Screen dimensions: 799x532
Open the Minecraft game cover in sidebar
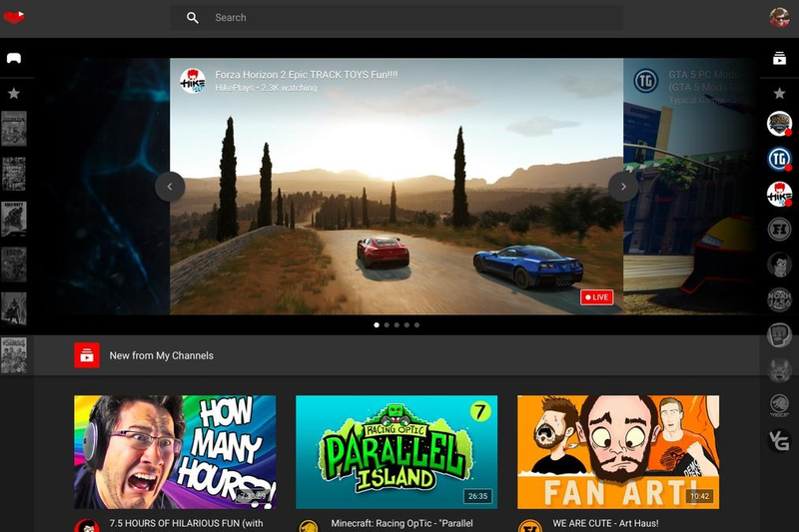14,129
